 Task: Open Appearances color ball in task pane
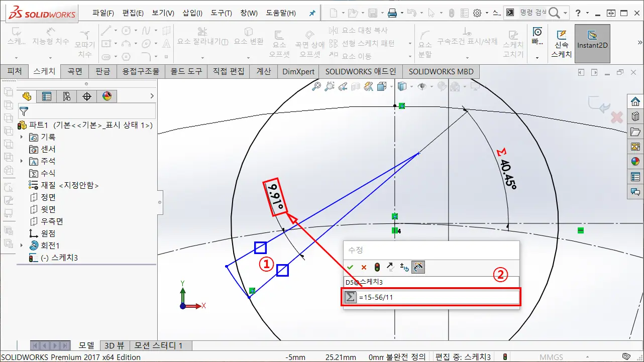click(x=635, y=162)
